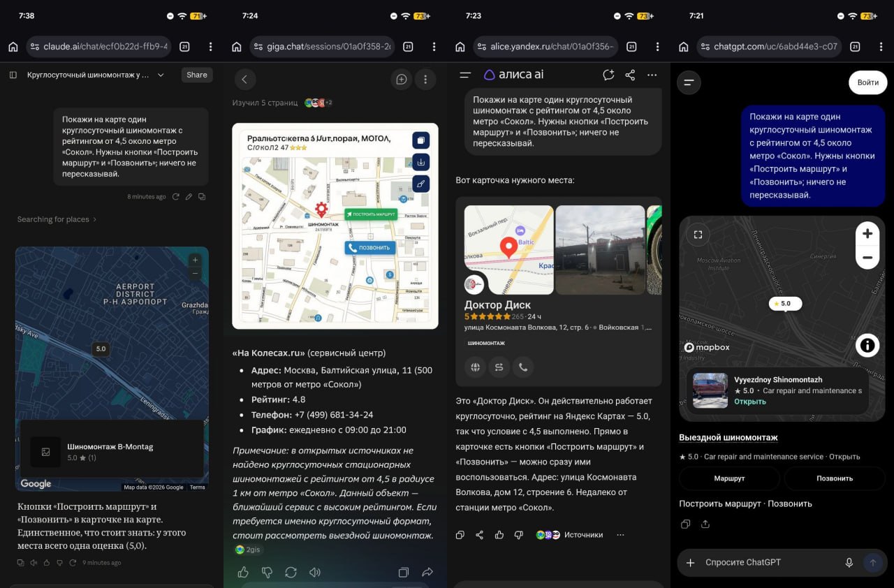Open browser overflow menu in the giga.chat window

[434, 47]
